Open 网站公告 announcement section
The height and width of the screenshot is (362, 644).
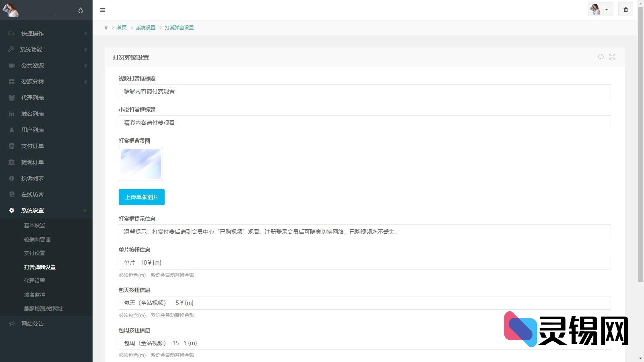32,324
